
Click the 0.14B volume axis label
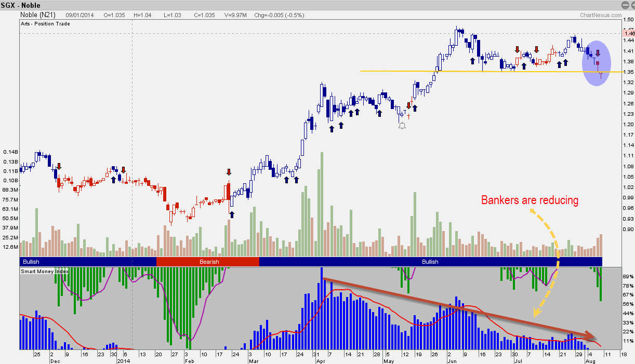(x=10, y=152)
